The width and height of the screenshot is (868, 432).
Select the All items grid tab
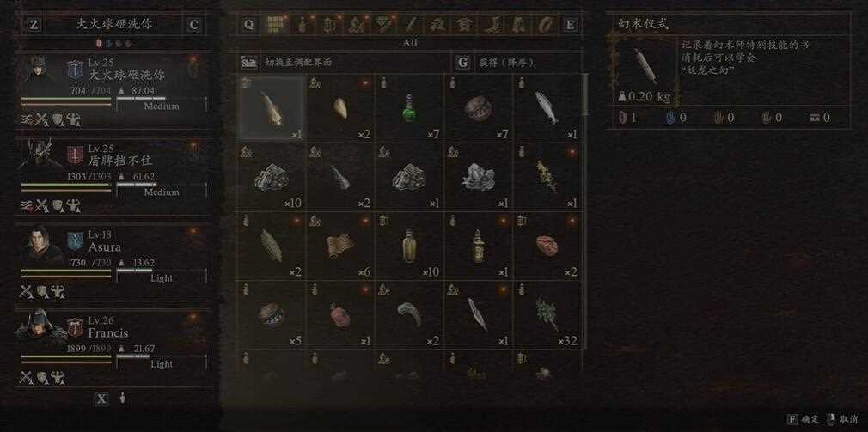click(275, 24)
